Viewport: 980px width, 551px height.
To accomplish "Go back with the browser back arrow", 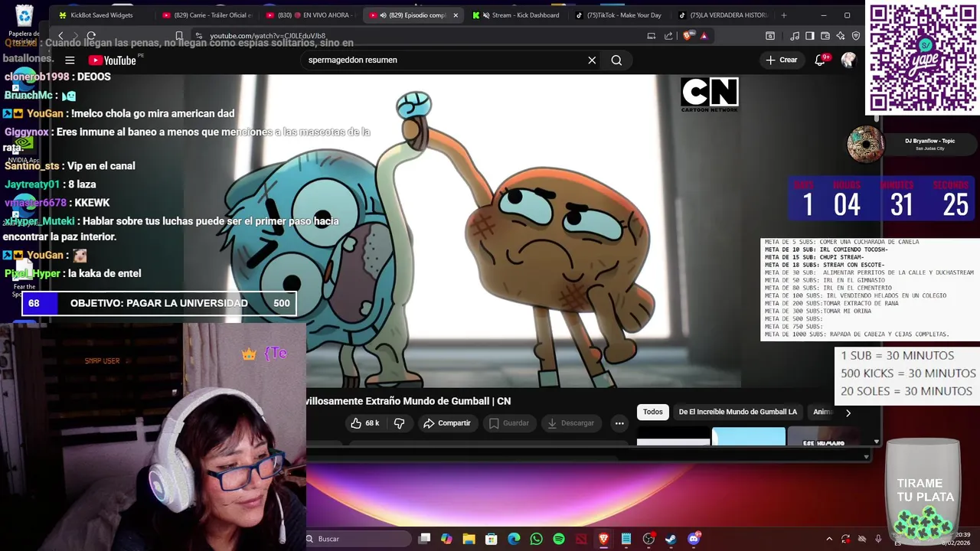I will click(x=60, y=36).
